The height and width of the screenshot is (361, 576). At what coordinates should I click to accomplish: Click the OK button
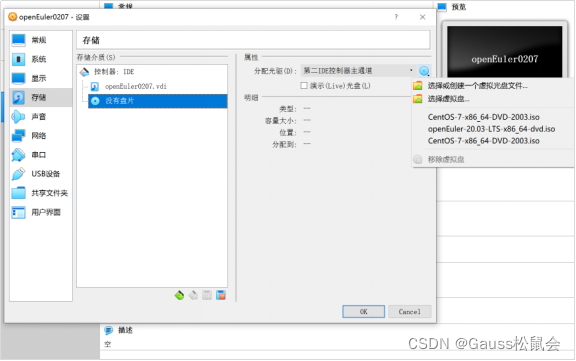(364, 312)
